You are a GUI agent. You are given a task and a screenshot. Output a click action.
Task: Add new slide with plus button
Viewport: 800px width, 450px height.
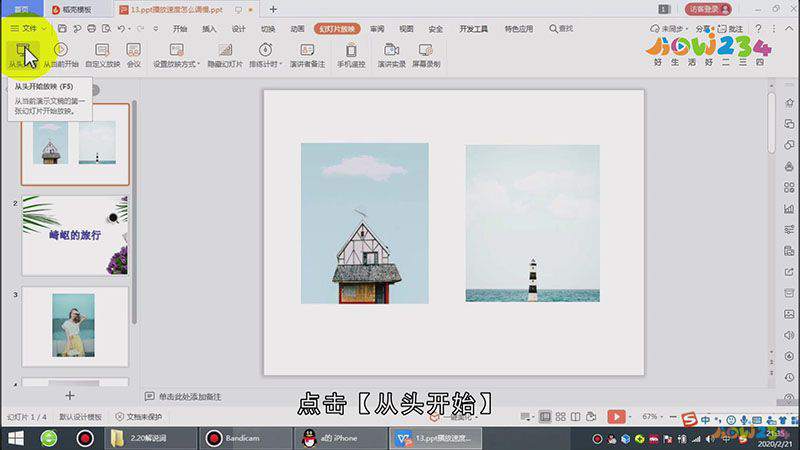(x=70, y=395)
